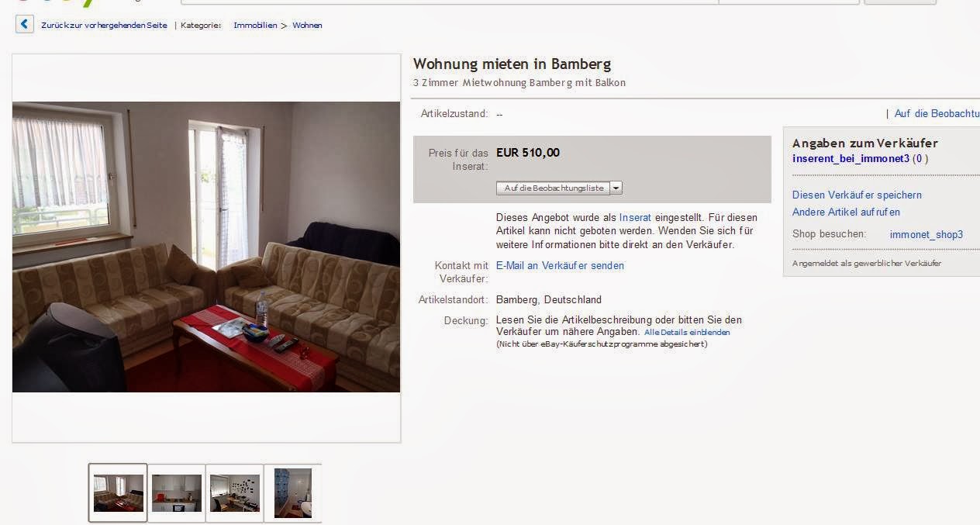Save seller via 'Diesen Verkäufer speichern'
The height and width of the screenshot is (525, 980).
point(857,195)
